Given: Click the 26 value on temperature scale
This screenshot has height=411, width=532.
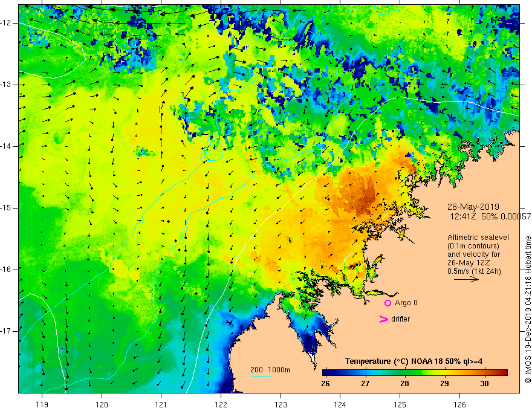Looking at the screenshot, I should (x=325, y=384).
